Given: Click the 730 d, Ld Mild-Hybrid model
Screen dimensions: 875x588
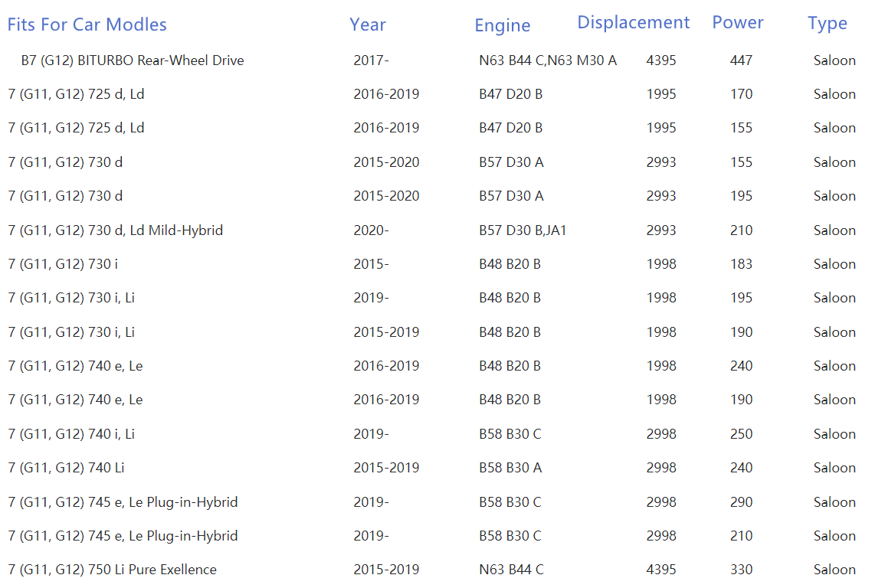Looking at the screenshot, I should pos(116,230).
